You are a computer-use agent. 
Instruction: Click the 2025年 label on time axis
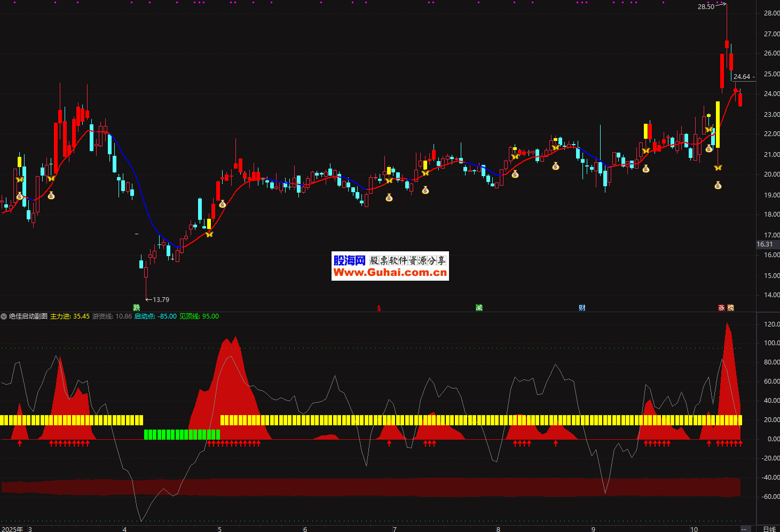pyautogui.click(x=12, y=529)
